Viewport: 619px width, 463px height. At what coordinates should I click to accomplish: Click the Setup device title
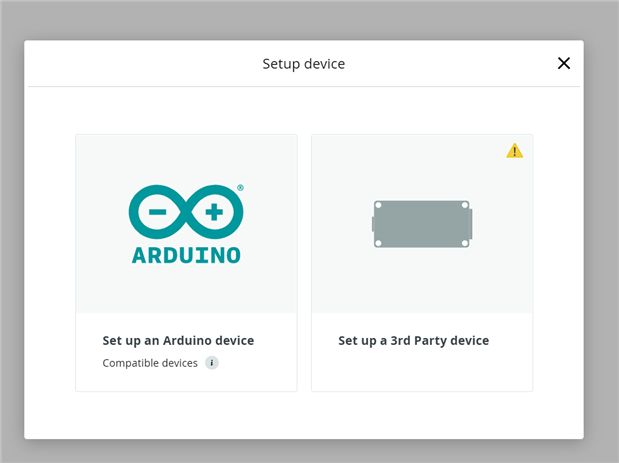tap(304, 64)
